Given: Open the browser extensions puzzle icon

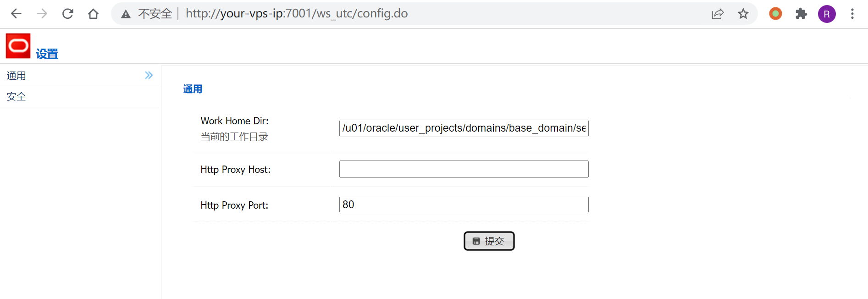Looking at the screenshot, I should (801, 14).
